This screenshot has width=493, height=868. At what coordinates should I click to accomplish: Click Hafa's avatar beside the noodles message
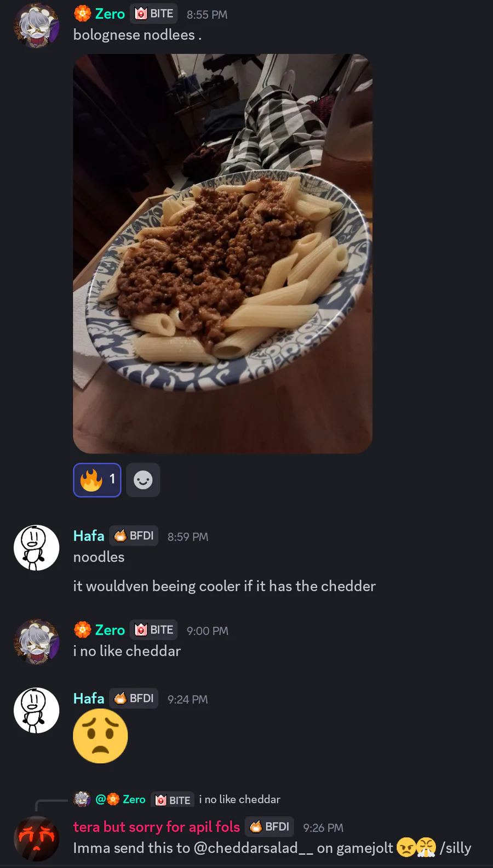tap(36, 548)
